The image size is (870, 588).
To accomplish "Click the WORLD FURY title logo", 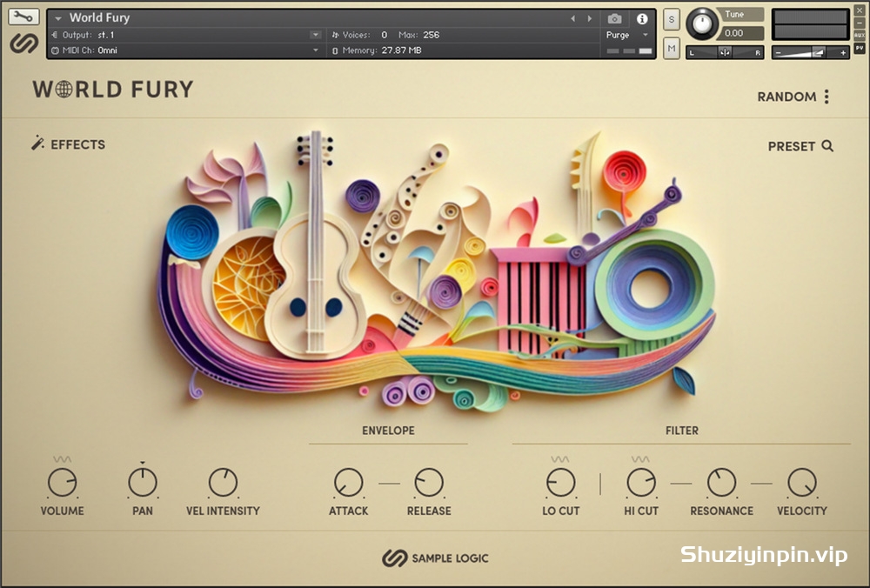I will click(x=112, y=90).
